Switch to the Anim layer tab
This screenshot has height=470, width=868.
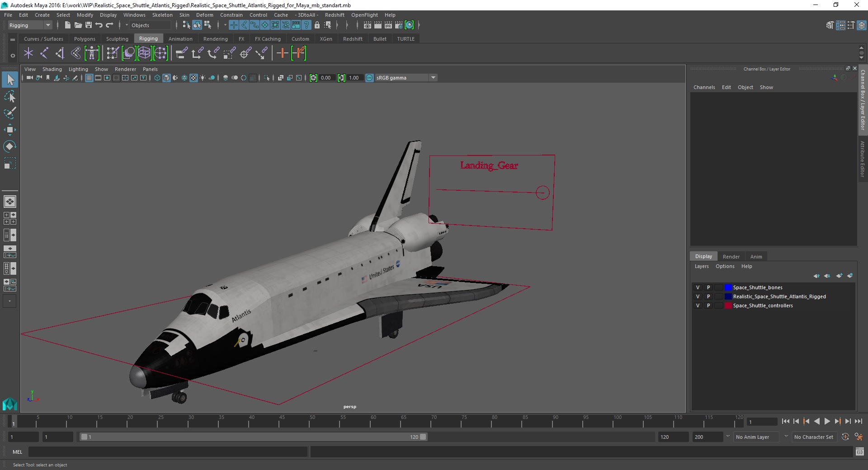pos(756,256)
